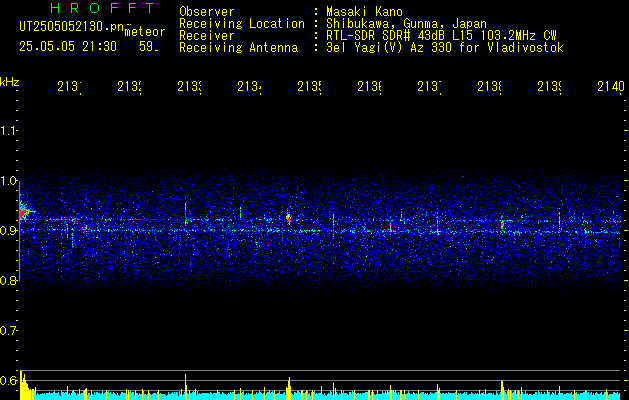Click the tallest yellow peak at amplitude graph start
Screen dimensions: 629x400
[22, 385]
